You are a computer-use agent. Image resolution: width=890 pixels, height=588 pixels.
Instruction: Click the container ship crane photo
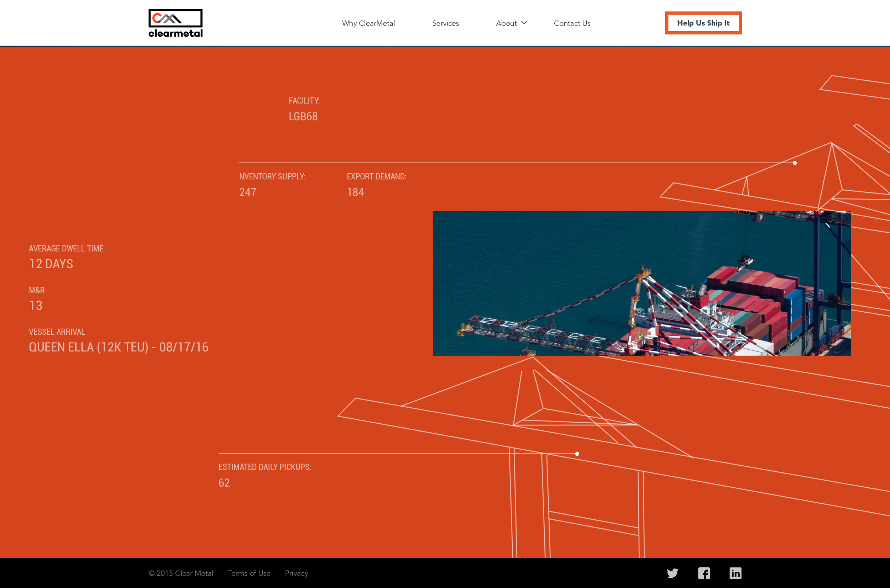click(642, 283)
